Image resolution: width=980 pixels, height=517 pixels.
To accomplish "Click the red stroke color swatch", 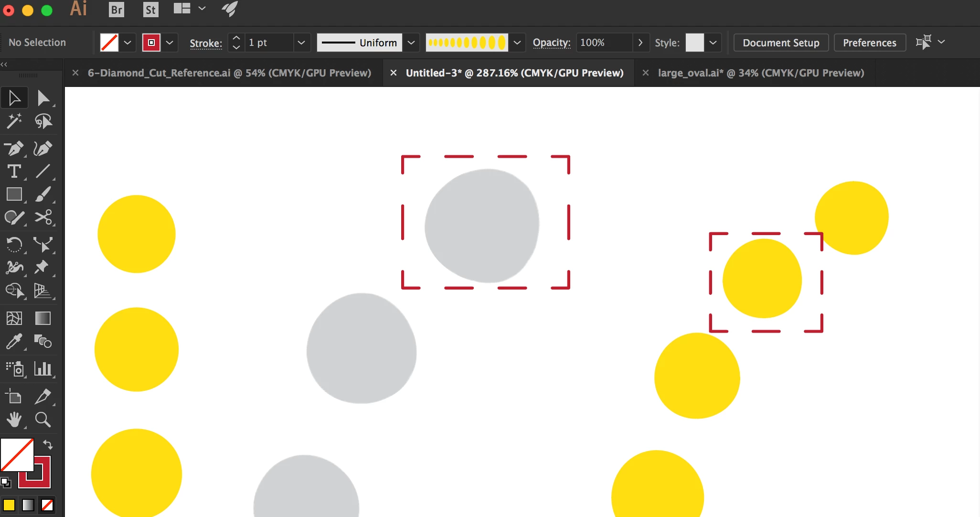I will [151, 43].
